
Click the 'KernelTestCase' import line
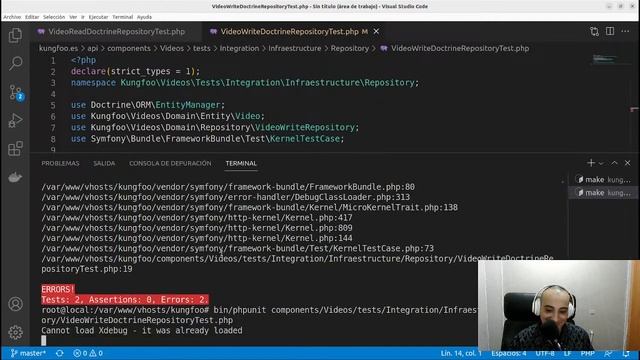[207, 139]
